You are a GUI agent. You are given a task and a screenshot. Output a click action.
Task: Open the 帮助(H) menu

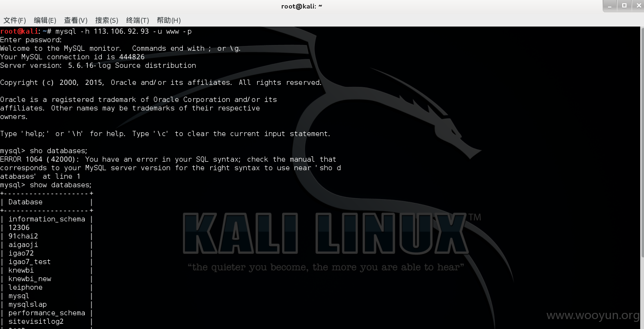(169, 20)
